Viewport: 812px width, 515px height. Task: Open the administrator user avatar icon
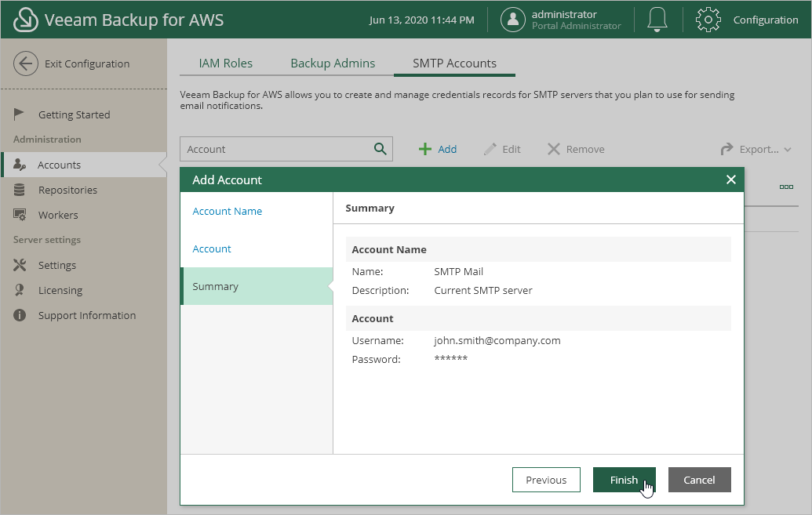coord(512,20)
